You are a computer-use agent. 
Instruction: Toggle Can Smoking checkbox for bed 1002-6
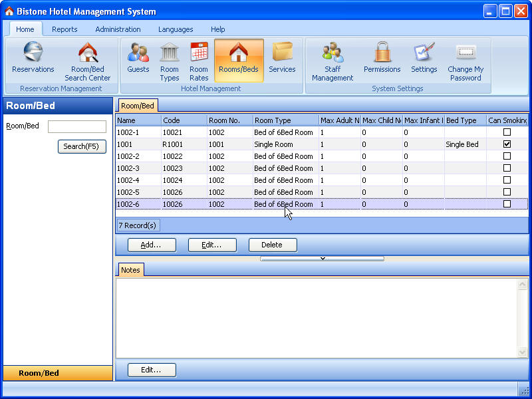click(507, 204)
